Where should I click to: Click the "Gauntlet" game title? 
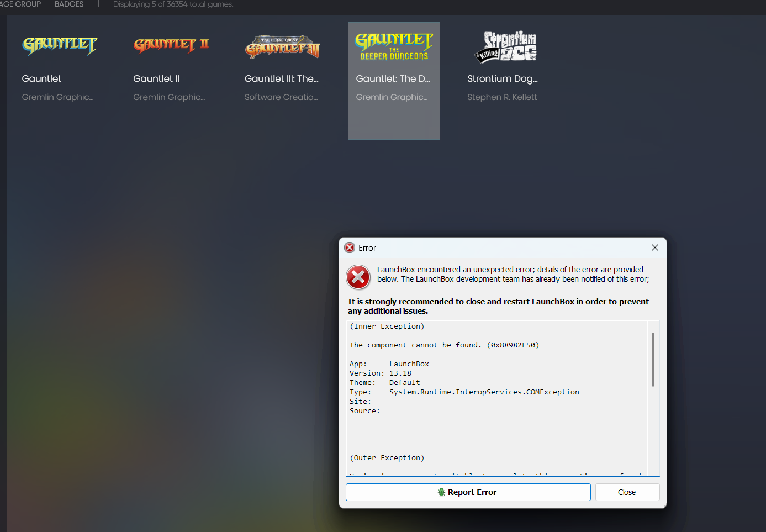tap(41, 78)
